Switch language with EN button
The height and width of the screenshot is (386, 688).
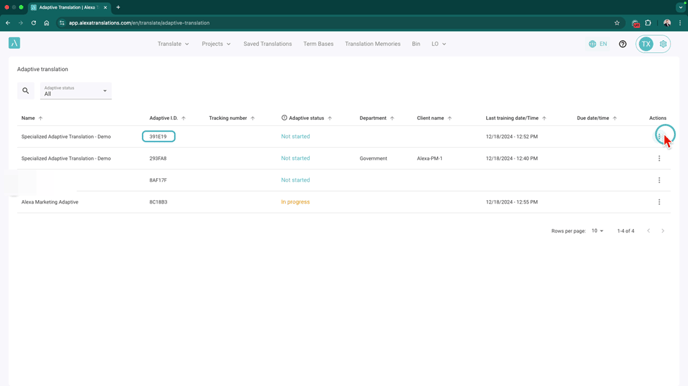[x=598, y=44]
